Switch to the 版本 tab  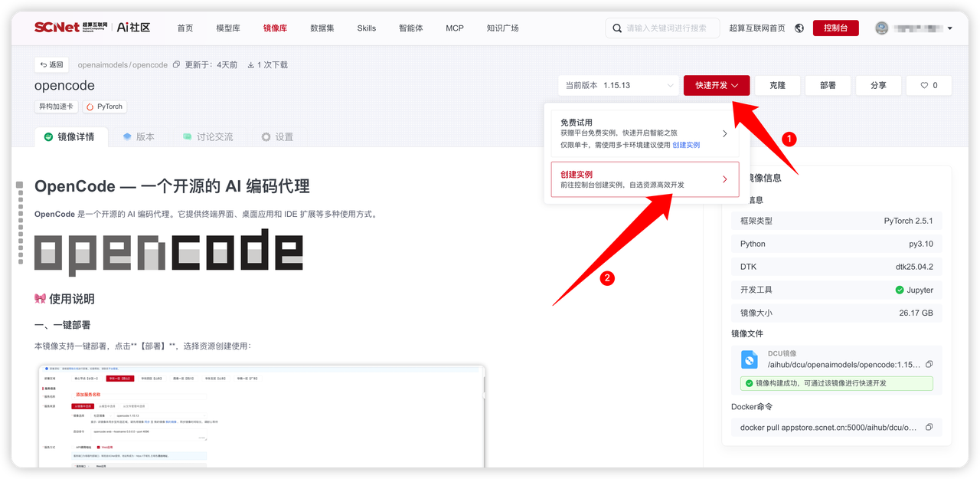139,137
